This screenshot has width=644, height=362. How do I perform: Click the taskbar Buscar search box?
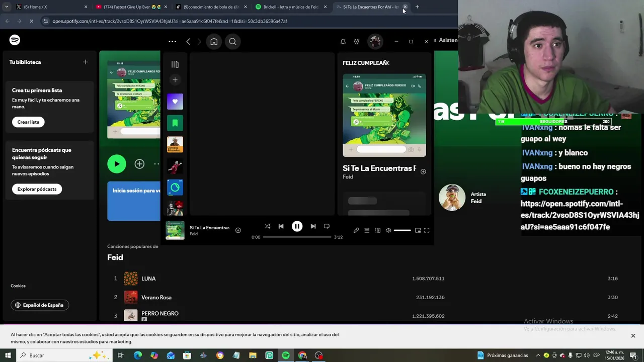click(x=63, y=355)
